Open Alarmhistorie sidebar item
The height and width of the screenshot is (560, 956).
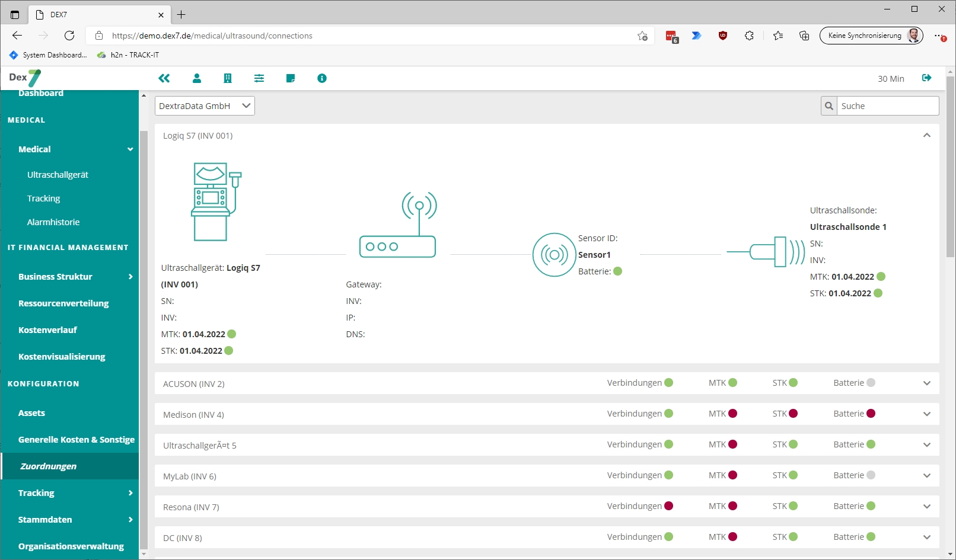pos(53,222)
